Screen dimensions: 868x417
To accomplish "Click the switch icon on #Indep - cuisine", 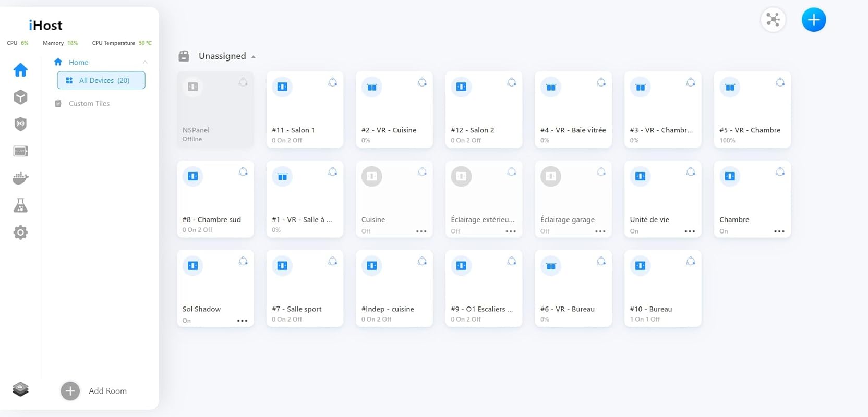I will click(372, 266).
